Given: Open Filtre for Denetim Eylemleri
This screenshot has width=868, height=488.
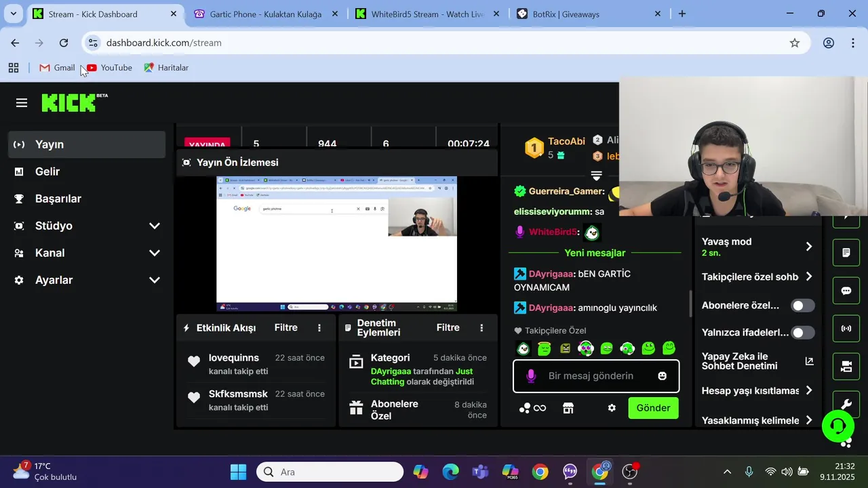Looking at the screenshot, I should pyautogui.click(x=448, y=327).
